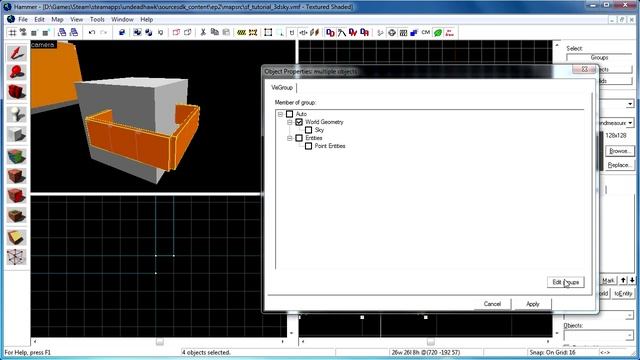This screenshot has width=640, height=360.
Task: Open the Window menu
Action: [x=122, y=19]
